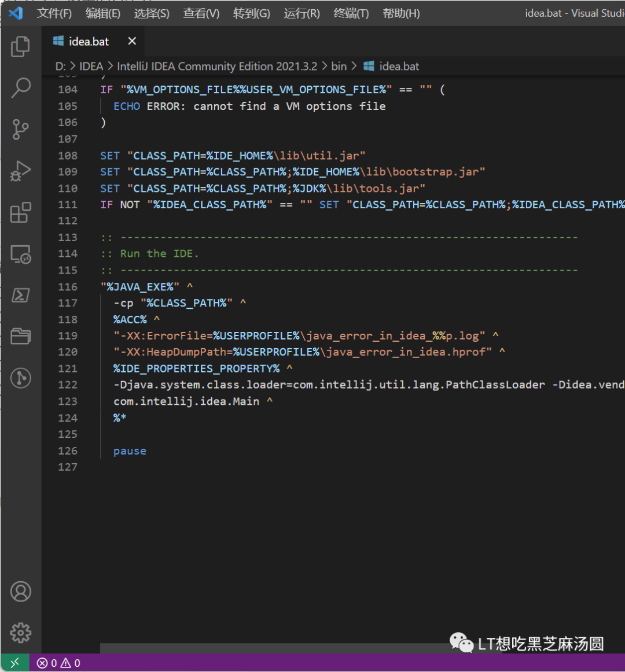Click the ':: Run the IDE.' comment

point(150,254)
